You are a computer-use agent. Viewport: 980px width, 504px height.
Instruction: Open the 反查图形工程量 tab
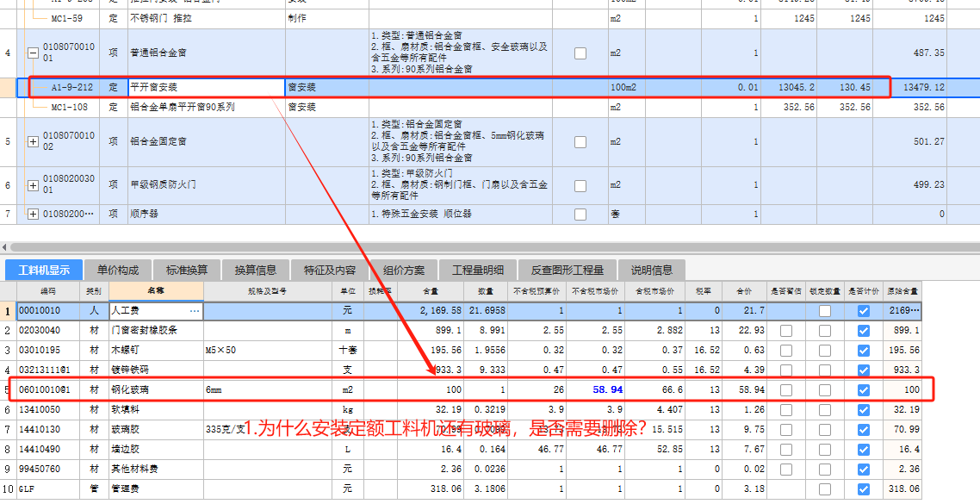coord(568,271)
